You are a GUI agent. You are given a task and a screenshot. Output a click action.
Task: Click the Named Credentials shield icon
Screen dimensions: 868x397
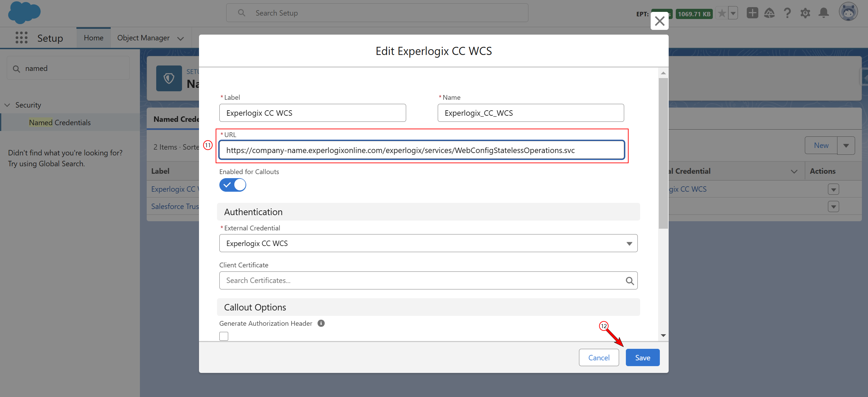click(169, 78)
